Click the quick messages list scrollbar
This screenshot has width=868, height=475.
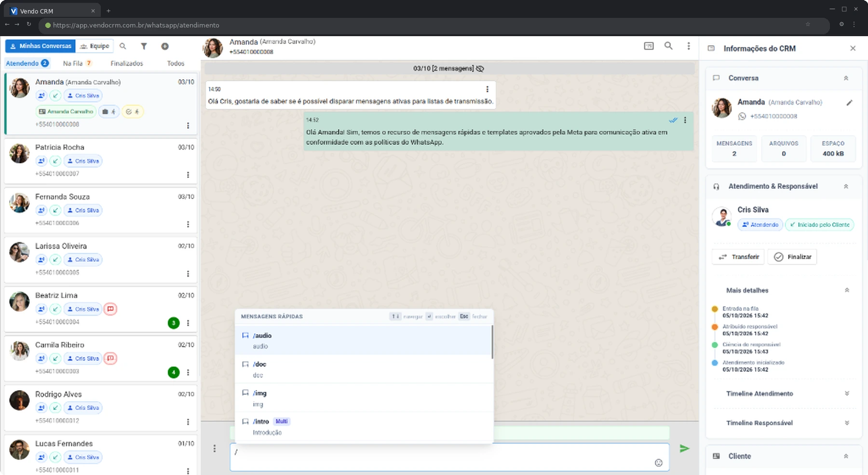[492, 342]
